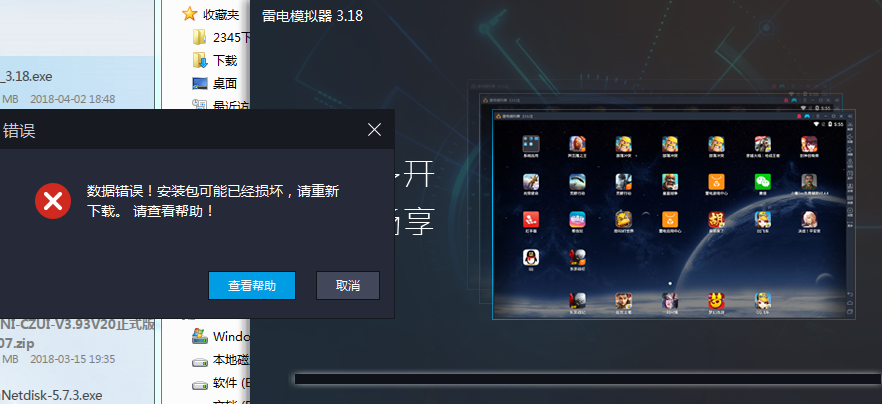882x404 pixels.
Task: Select the 3.18.exe installer file
Action: (x=40, y=76)
